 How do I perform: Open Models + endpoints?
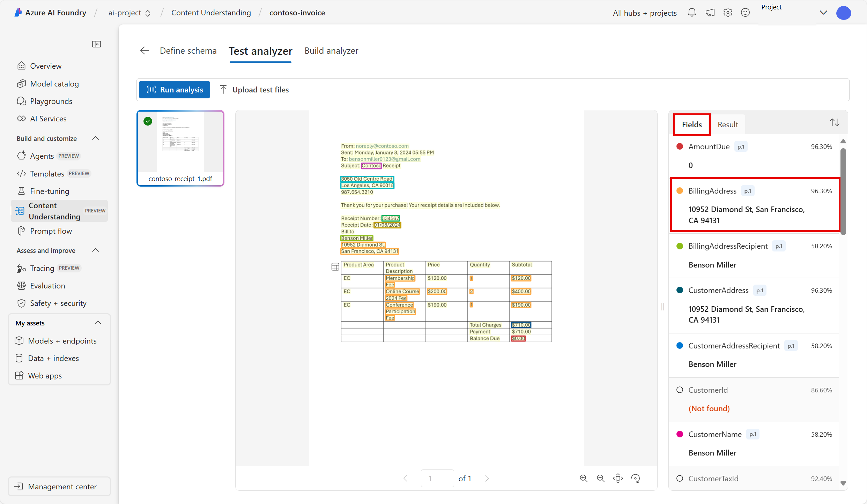[56, 341]
